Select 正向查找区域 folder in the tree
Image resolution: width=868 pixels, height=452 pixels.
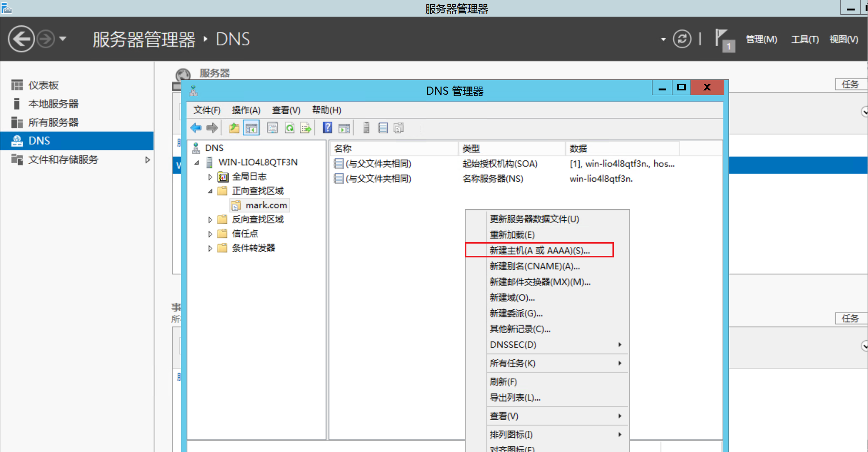click(x=257, y=191)
